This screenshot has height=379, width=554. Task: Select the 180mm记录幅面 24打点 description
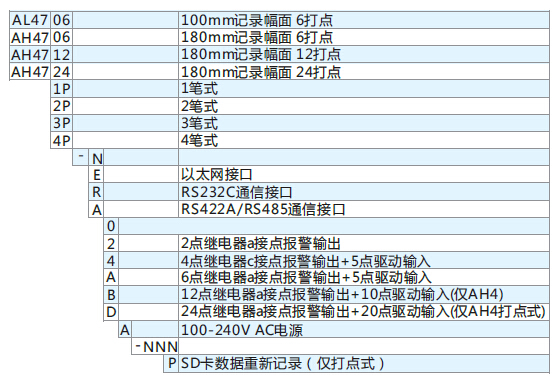tap(261, 72)
